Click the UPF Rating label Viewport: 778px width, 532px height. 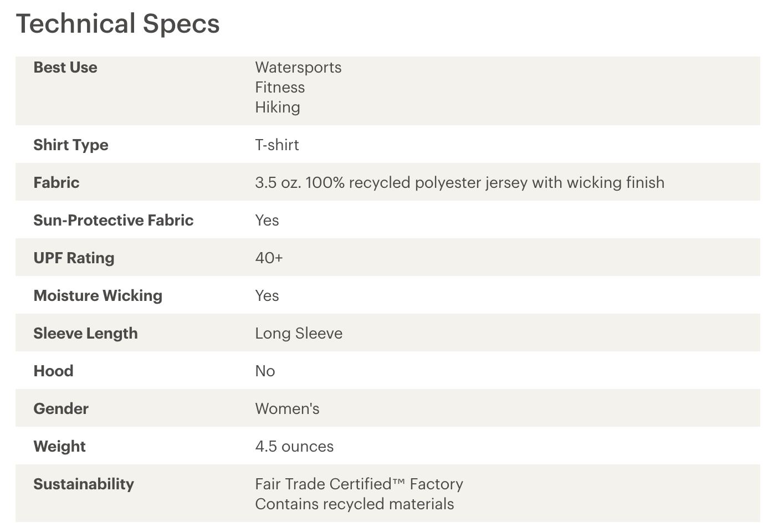pos(74,258)
